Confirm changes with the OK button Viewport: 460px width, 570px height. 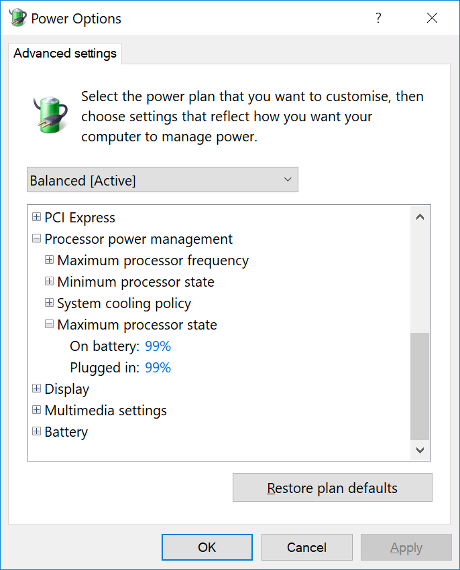(x=207, y=547)
